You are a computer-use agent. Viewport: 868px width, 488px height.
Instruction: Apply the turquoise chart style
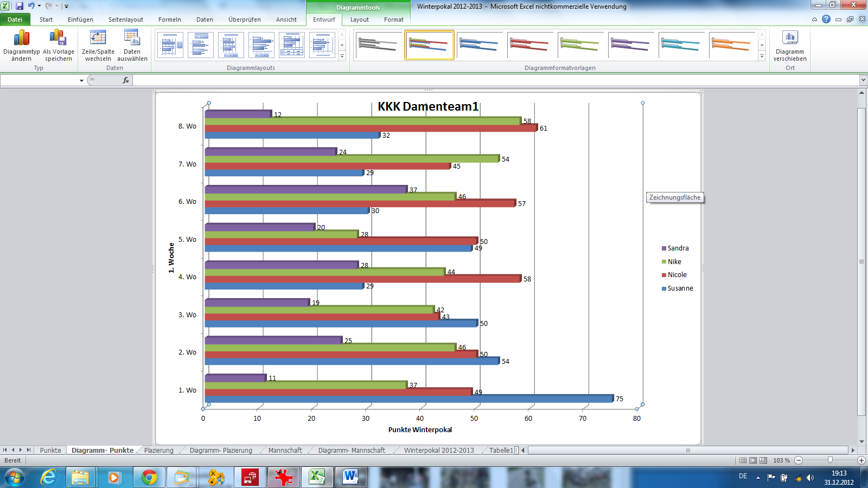coord(681,45)
